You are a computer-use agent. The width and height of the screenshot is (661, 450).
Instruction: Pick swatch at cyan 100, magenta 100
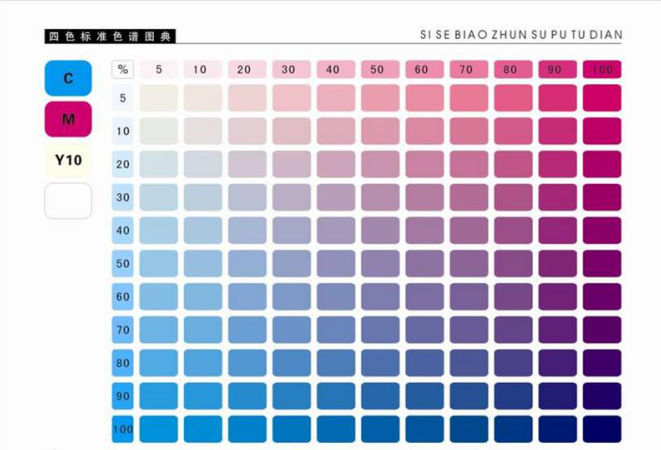[602, 429]
